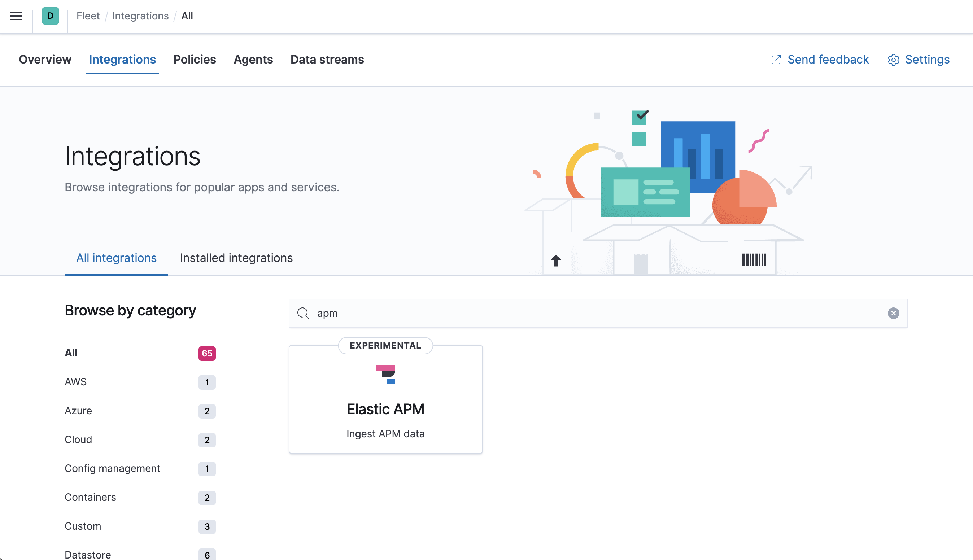Filter by the Containers category
973x560 pixels.
(90, 497)
